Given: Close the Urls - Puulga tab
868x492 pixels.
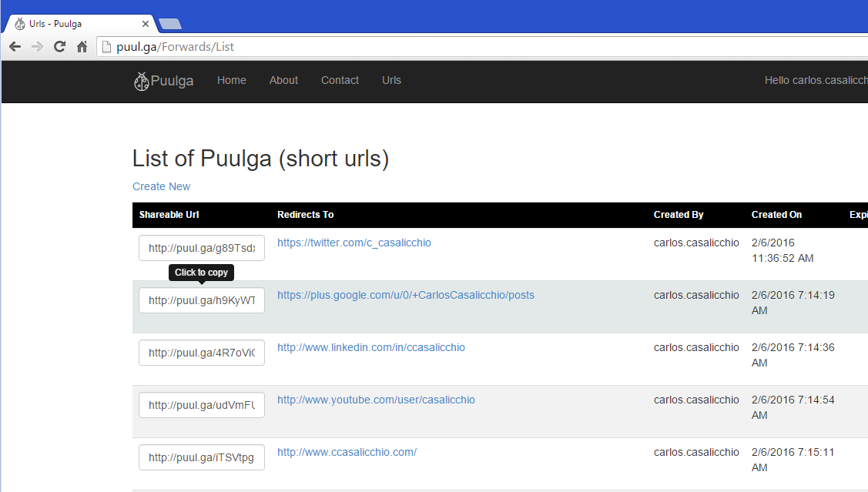Looking at the screenshot, I should click(146, 24).
